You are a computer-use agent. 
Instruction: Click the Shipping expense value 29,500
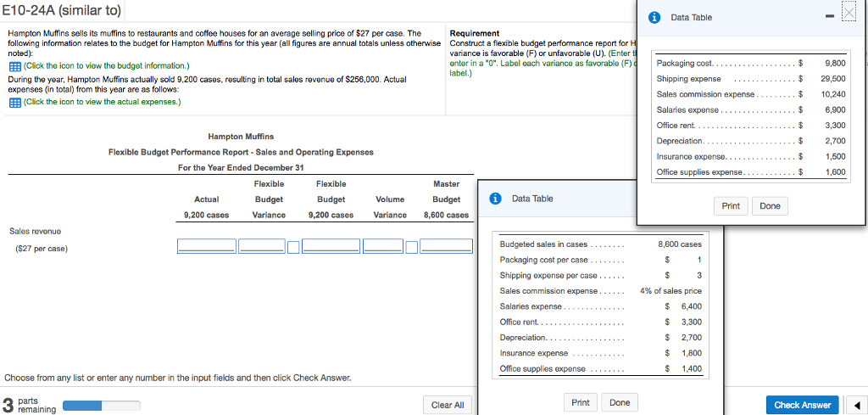point(833,79)
